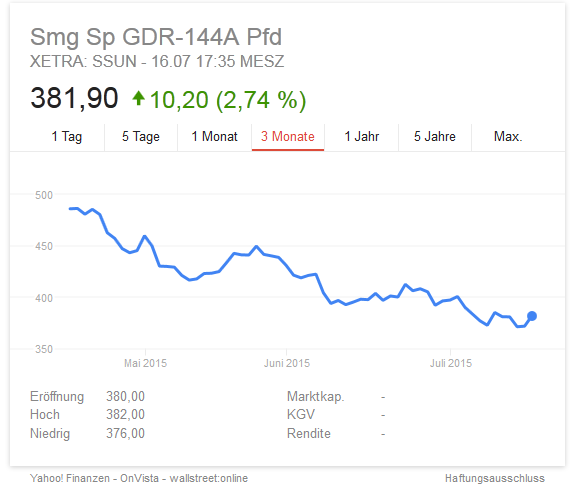Click the Smg Sp GDR-144A Pfd title

click(156, 37)
